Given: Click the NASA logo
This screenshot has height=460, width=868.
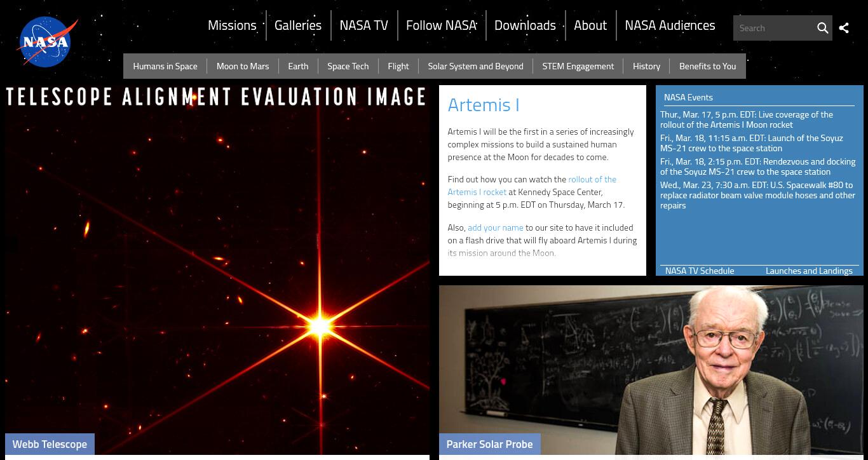Looking at the screenshot, I should (47, 42).
